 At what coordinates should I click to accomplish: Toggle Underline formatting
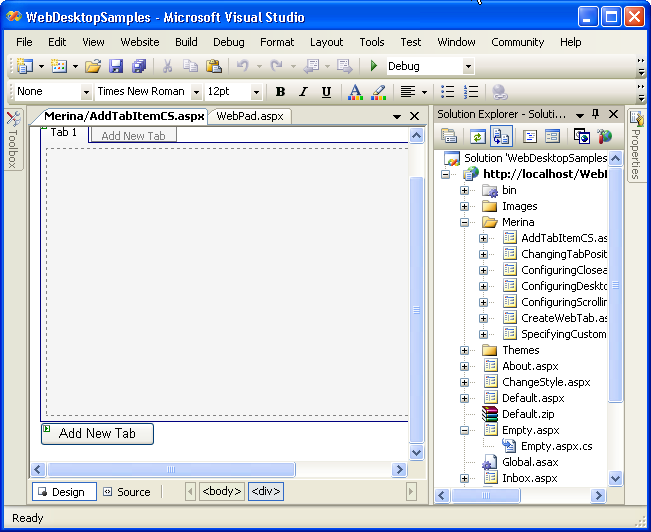[326, 92]
